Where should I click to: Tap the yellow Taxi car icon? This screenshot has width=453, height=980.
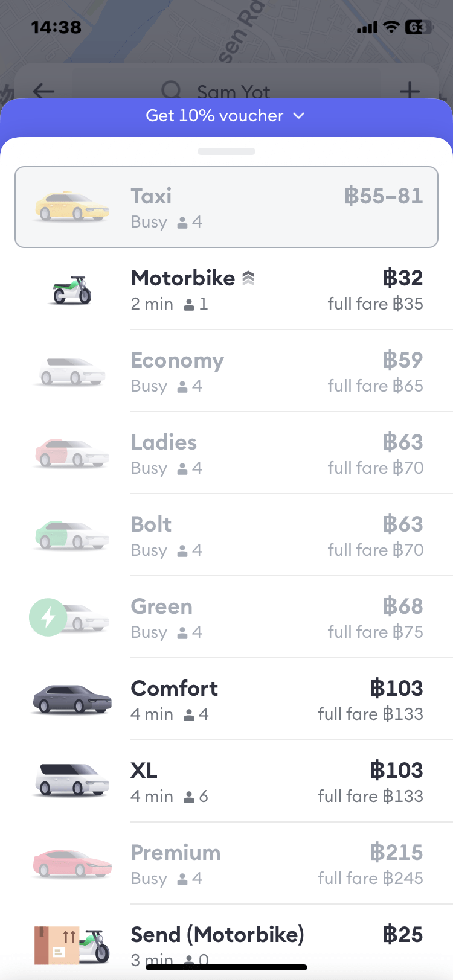coord(72,206)
